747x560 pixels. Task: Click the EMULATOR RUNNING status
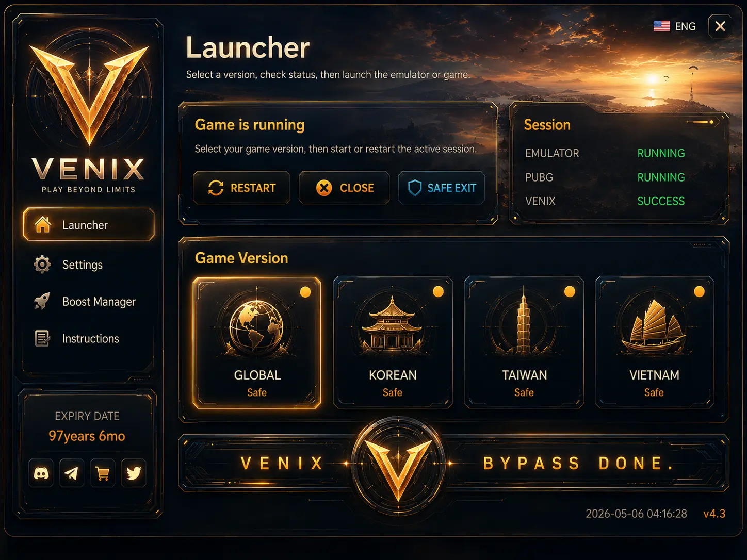661,153
